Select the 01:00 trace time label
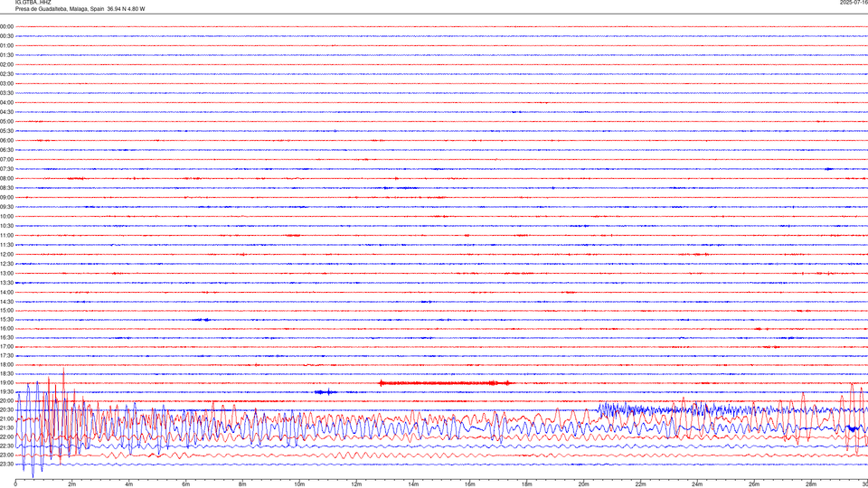 6,45
